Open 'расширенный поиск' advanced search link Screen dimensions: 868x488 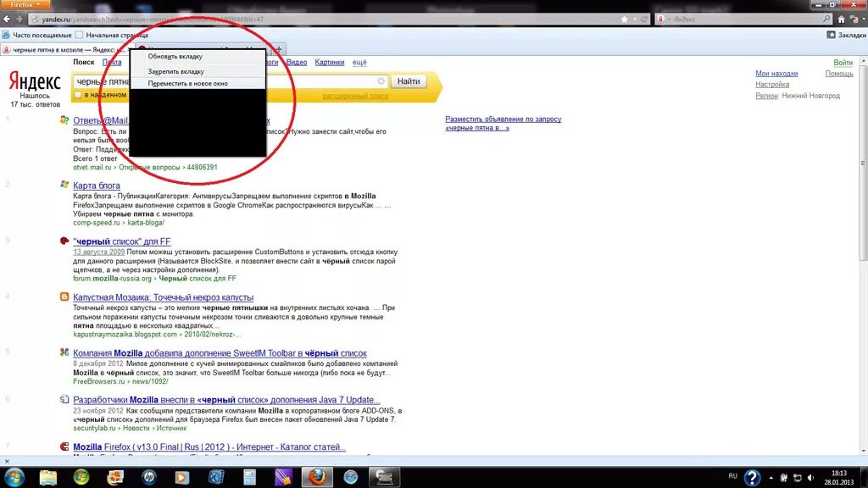click(x=355, y=96)
